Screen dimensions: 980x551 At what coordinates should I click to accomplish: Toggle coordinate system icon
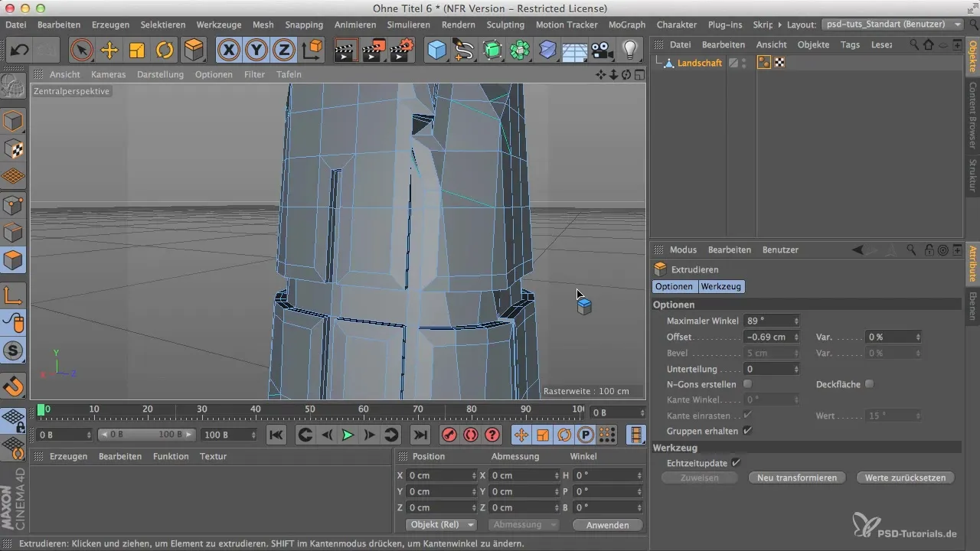coord(312,51)
